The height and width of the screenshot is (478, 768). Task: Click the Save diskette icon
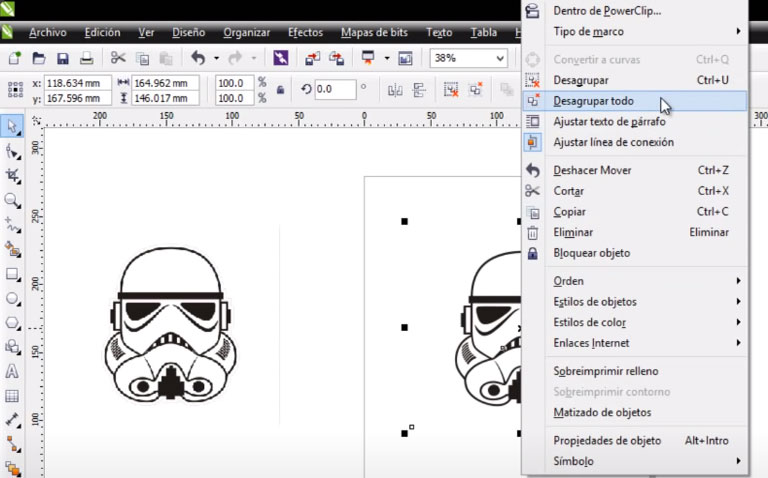pos(63,59)
